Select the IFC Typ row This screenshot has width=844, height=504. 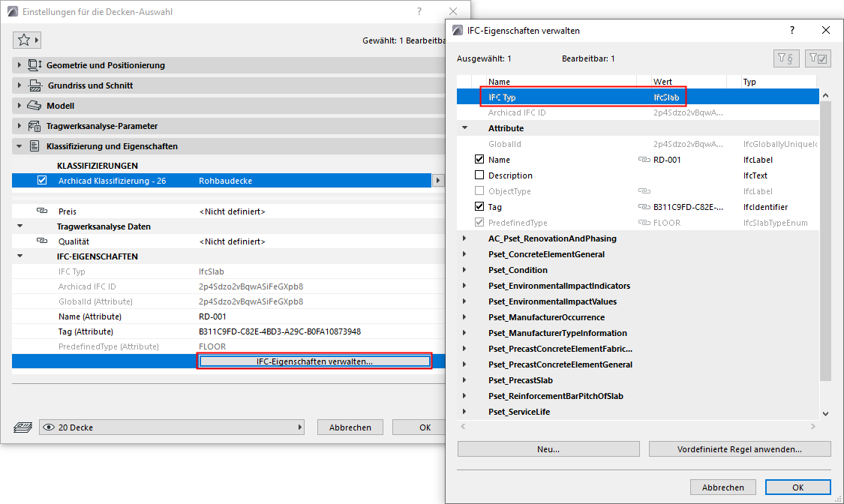[638, 97]
